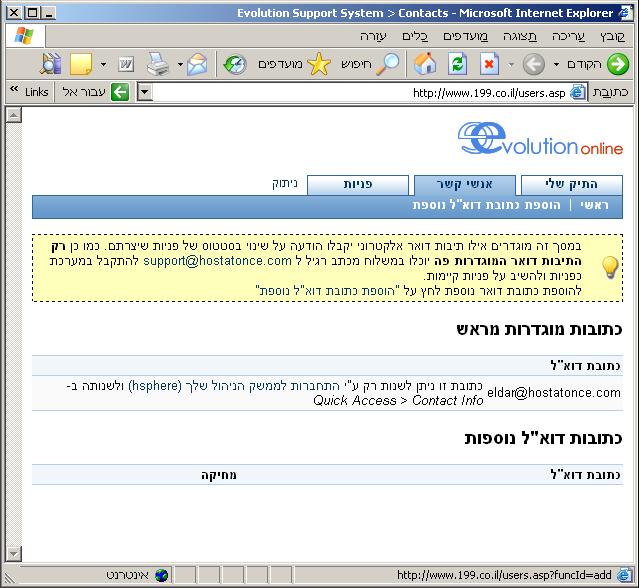Open Search (חיפוש) toolbar button

[x=372, y=64]
